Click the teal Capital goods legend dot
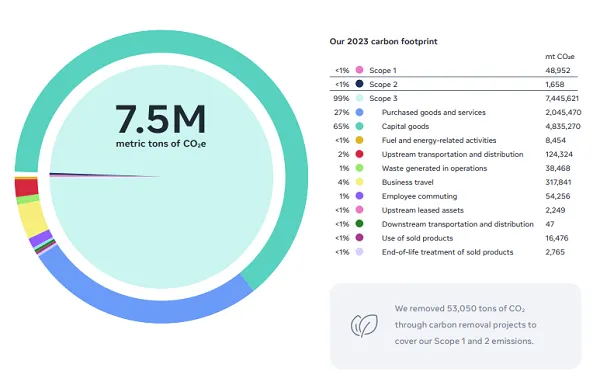Viewport: 600px width, 378px height. 359,126
